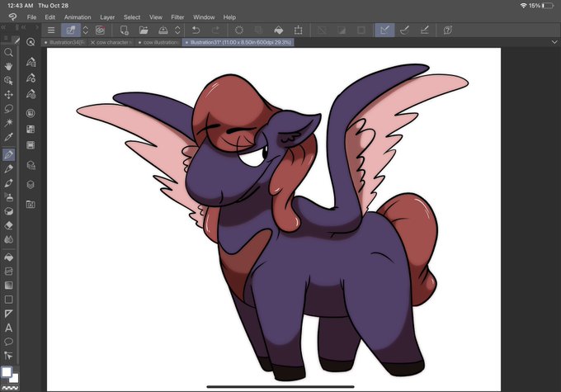Switch to the cow illustration tab
561x392 pixels.
(159, 42)
